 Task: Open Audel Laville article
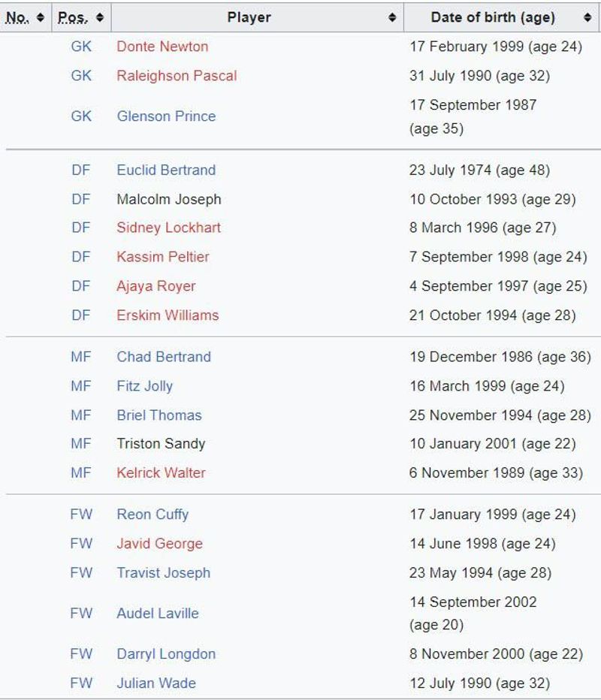158,614
